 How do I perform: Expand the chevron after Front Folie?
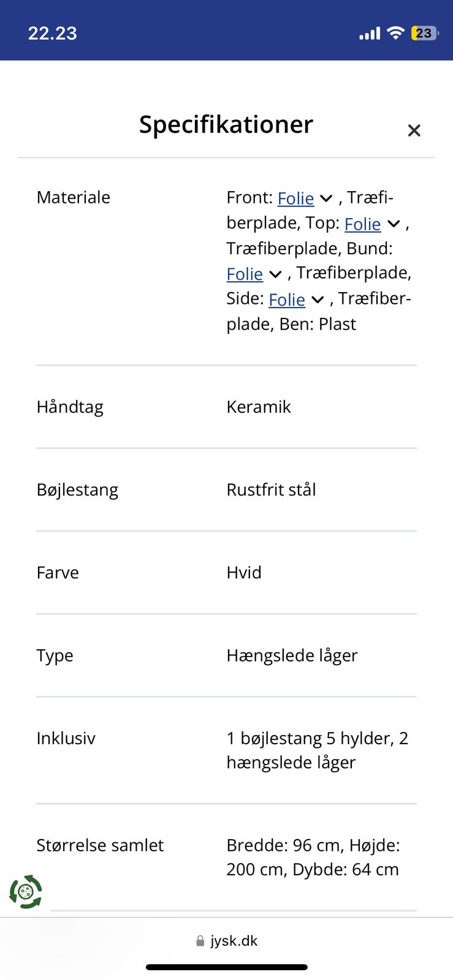point(326,198)
